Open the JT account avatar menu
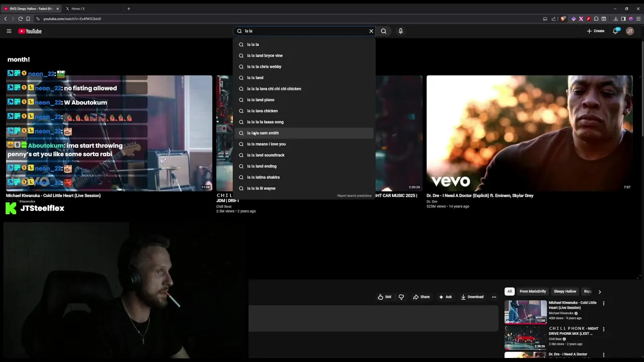This screenshot has width=644, height=362. click(x=630, y=31)
